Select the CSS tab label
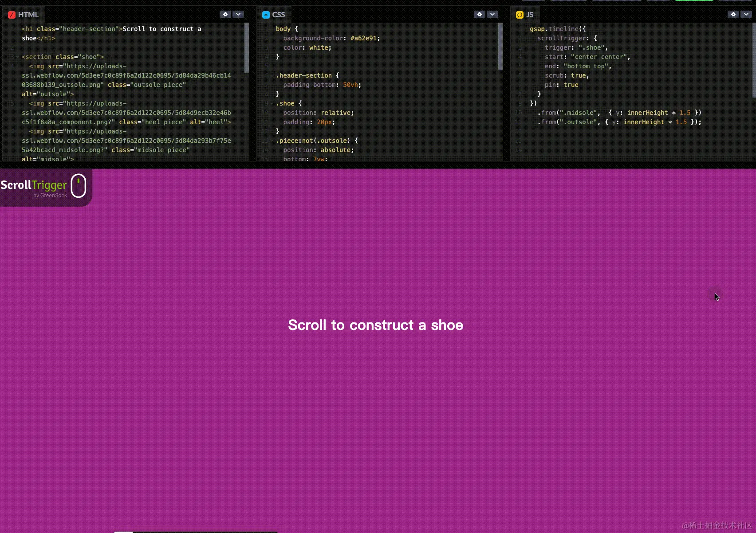 click(x=279, y=15)
